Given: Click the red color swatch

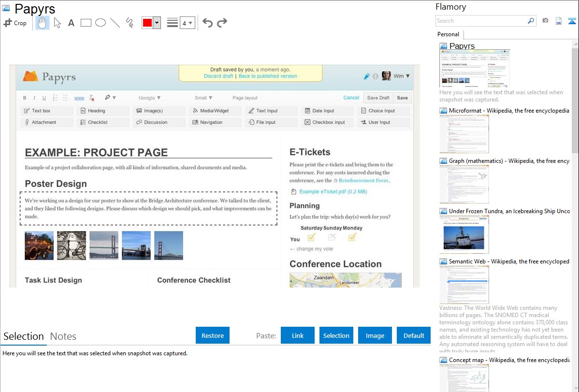Looking at the screenshot, I should tap(147, 23).
